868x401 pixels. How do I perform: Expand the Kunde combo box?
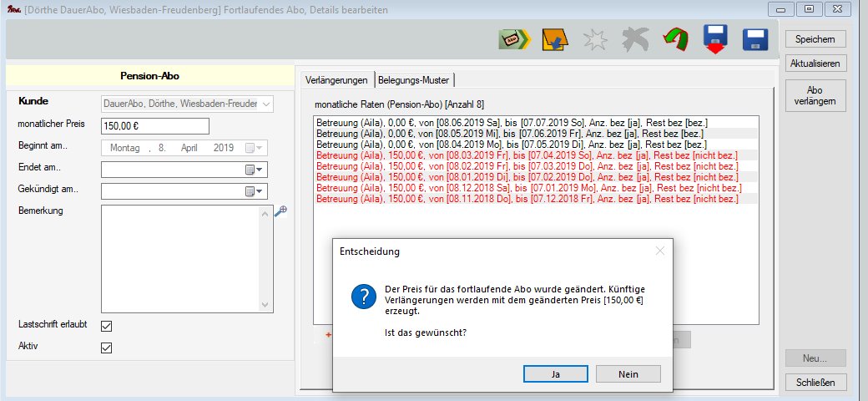265,104
